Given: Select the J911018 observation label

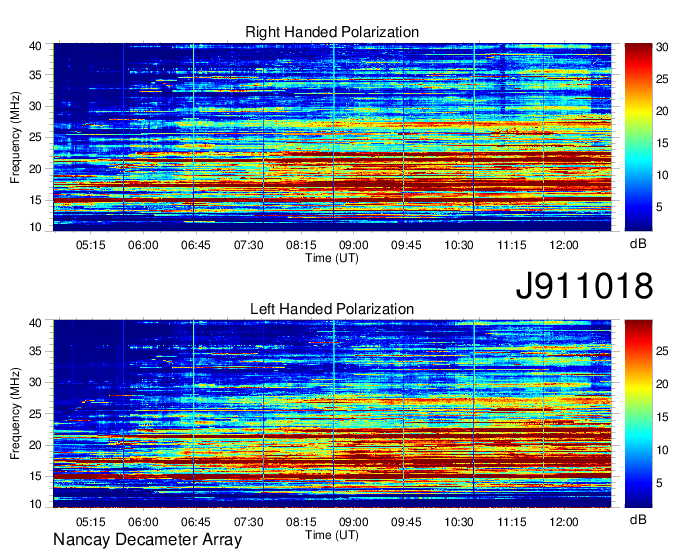Looking at the screenshot, I should pyautogui.click(x=584, y=286).
